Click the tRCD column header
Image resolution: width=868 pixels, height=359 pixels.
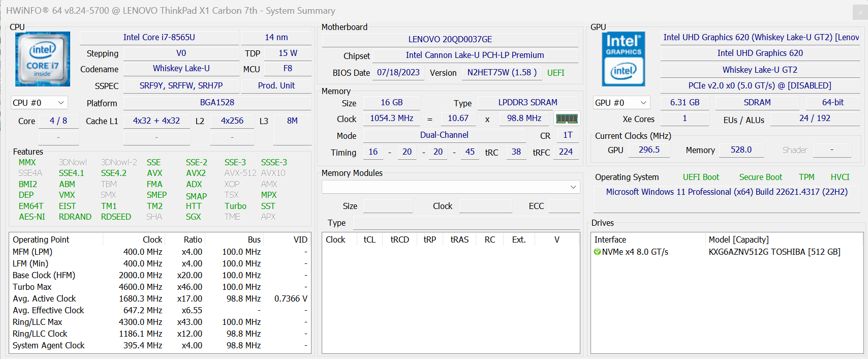click(x=399, y=240)
